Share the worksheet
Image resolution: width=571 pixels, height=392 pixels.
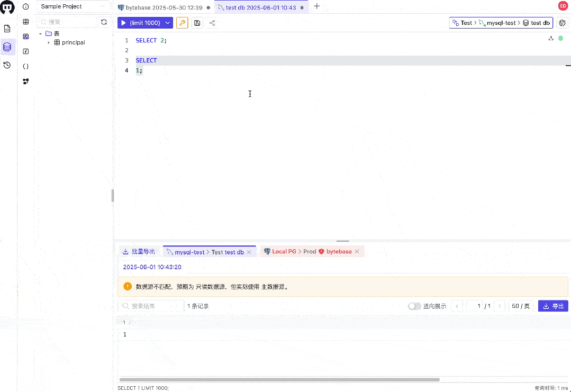(x=212, y=23)
